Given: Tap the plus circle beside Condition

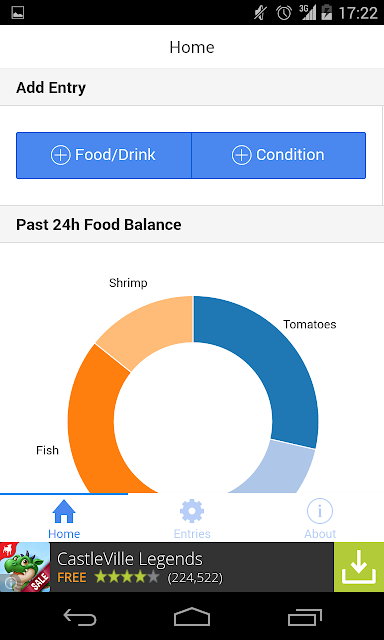Looking at the screenshot, I should [242, 155].
